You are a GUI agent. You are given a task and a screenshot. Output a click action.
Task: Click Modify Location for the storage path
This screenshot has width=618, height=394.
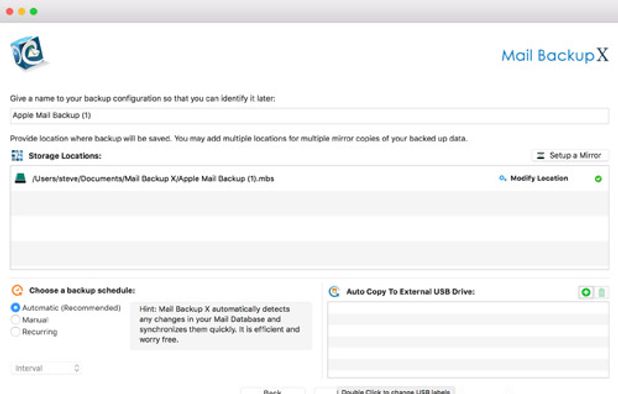[x=539, y=178]
